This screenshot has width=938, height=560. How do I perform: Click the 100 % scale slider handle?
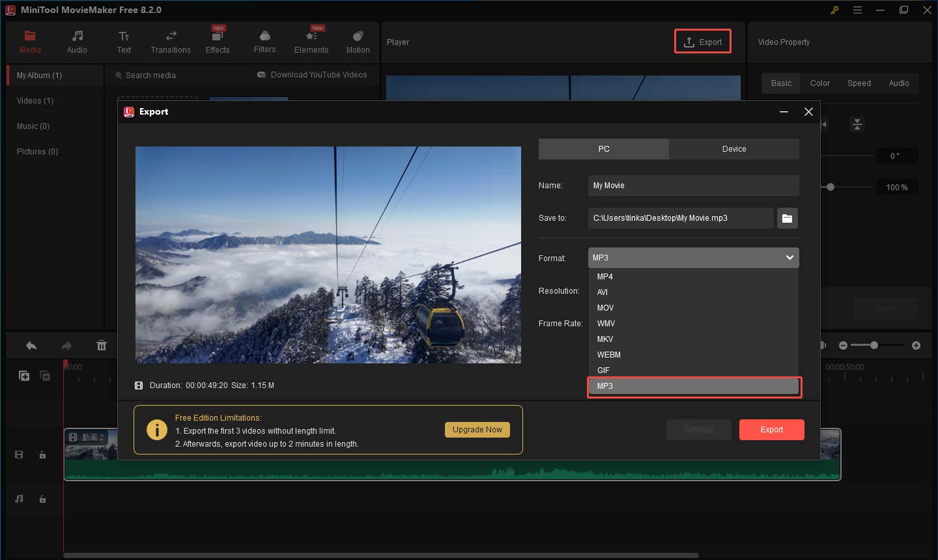coord(831,187)
